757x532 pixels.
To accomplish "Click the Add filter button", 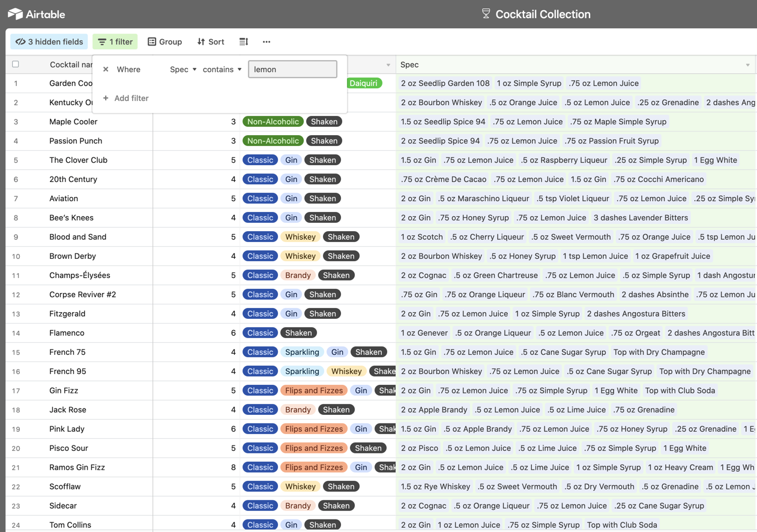I will pyautogui.click(x=131, y=98).
